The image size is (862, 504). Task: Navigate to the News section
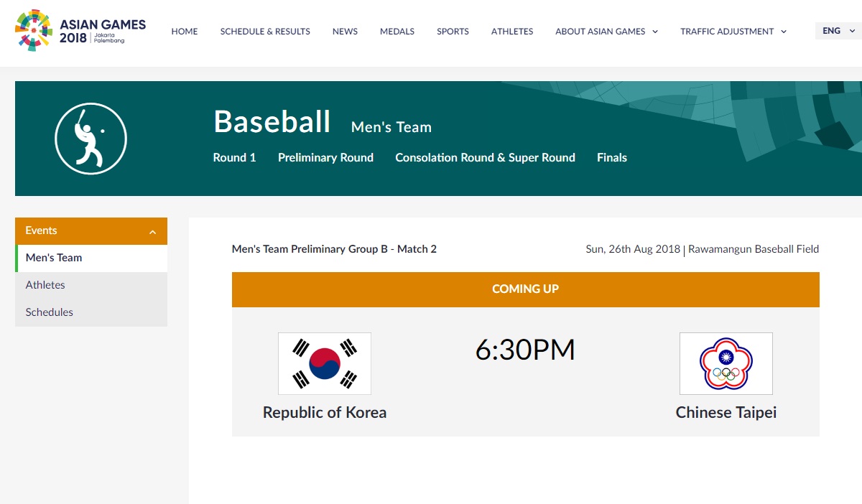pyautogui.click(x=345, y=32)
